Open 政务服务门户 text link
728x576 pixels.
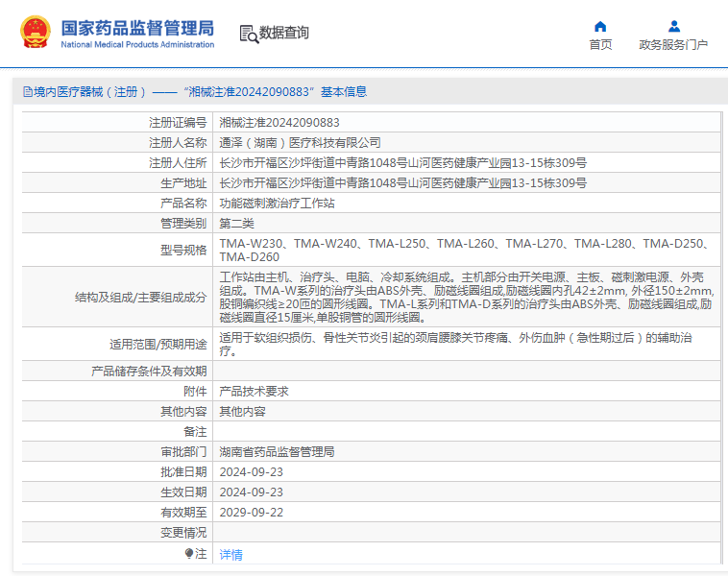coord(673,44)
